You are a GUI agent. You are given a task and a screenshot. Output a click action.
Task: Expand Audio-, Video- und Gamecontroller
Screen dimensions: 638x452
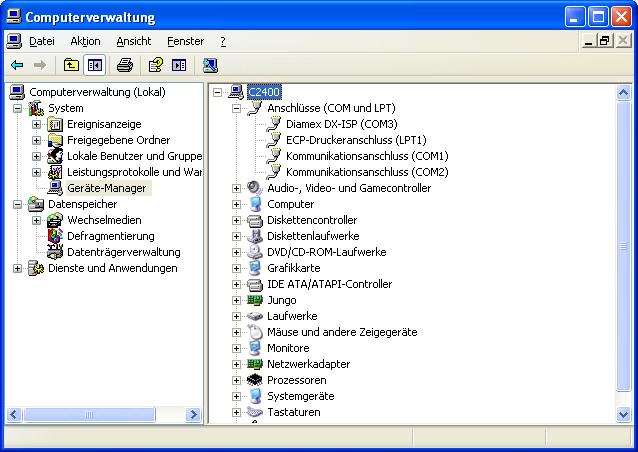coord(236,188)
